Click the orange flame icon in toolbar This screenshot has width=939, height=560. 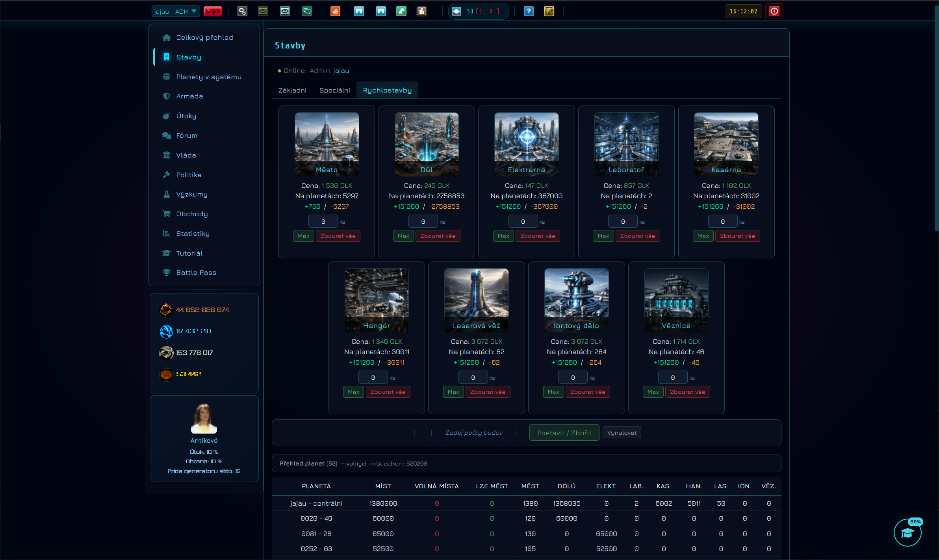pos(335,11)
